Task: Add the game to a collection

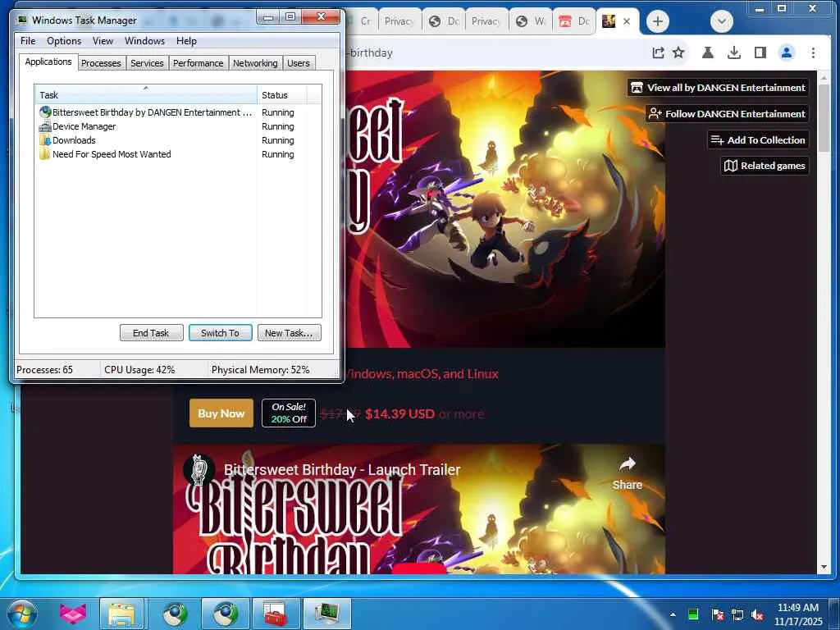Action: point(757,139)
